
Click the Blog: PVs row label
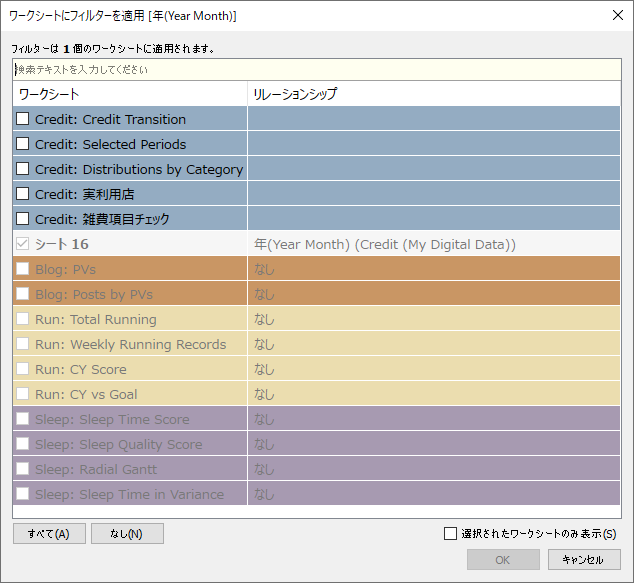click(x=66, y=270)
